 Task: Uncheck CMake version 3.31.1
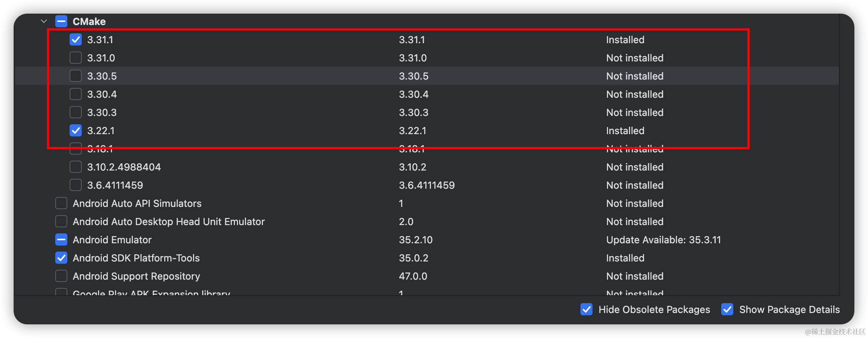(x=76, y=39)
